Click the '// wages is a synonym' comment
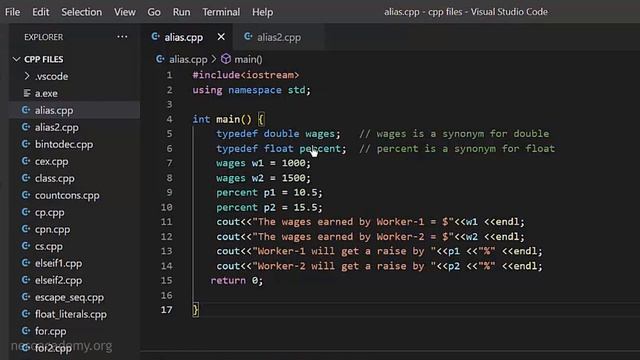Viewport: 640px width, 360px height. tap(454, 134)
